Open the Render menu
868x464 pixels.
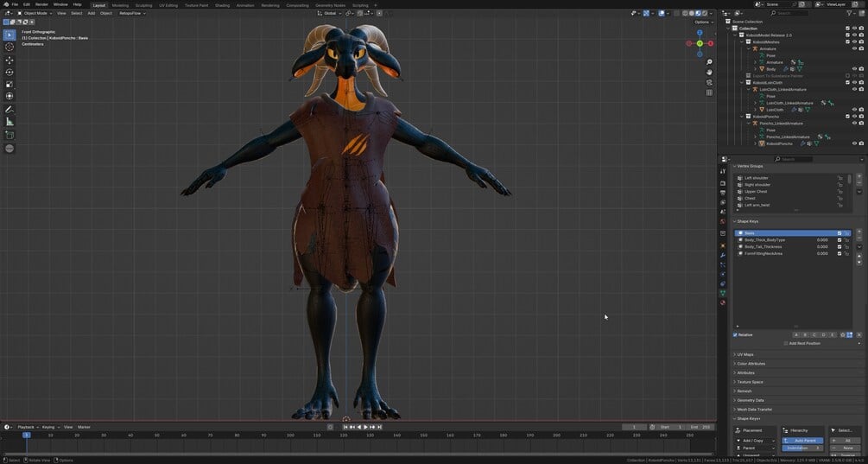click(41, 4)
